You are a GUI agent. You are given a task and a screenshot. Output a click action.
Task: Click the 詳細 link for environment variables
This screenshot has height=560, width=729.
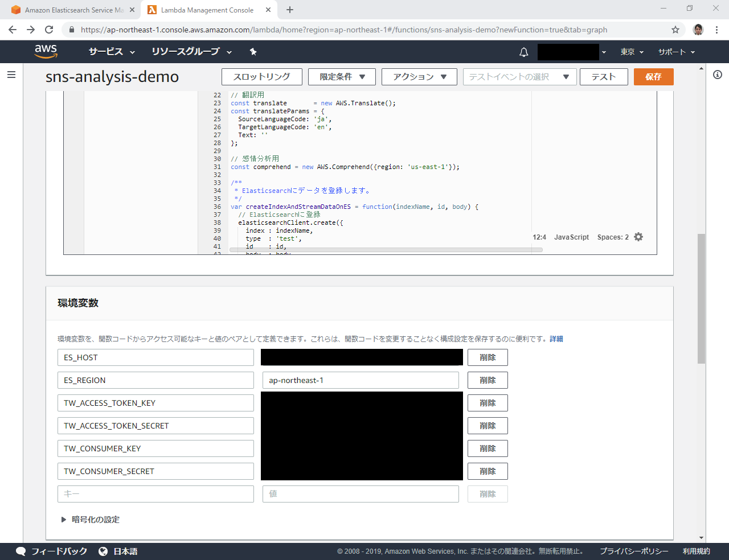556,339
